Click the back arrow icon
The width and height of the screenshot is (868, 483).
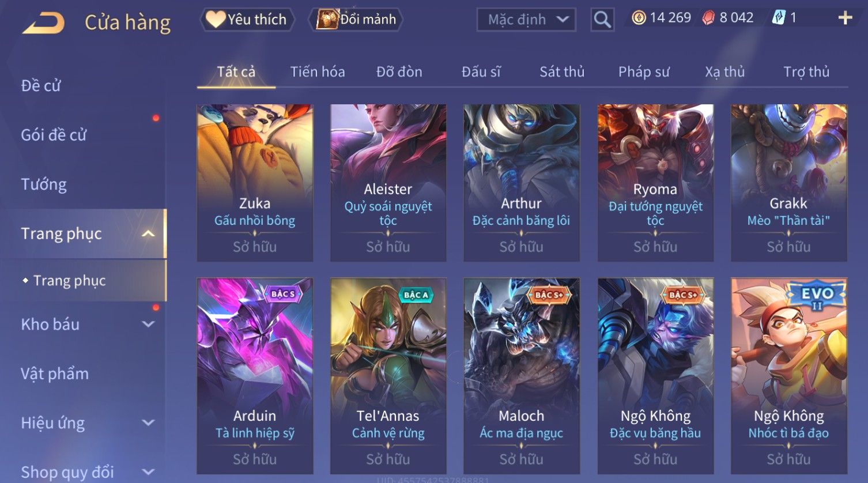click(43, 23)
